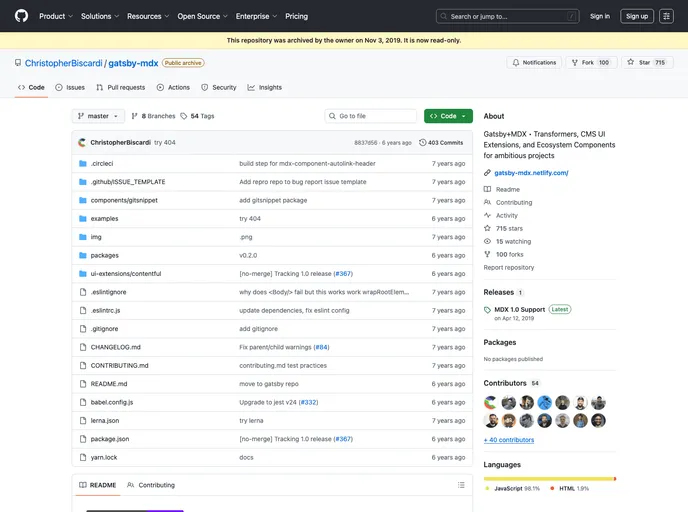Open the img folder
This screenshot has width=688, height=512.
[96, 237]
